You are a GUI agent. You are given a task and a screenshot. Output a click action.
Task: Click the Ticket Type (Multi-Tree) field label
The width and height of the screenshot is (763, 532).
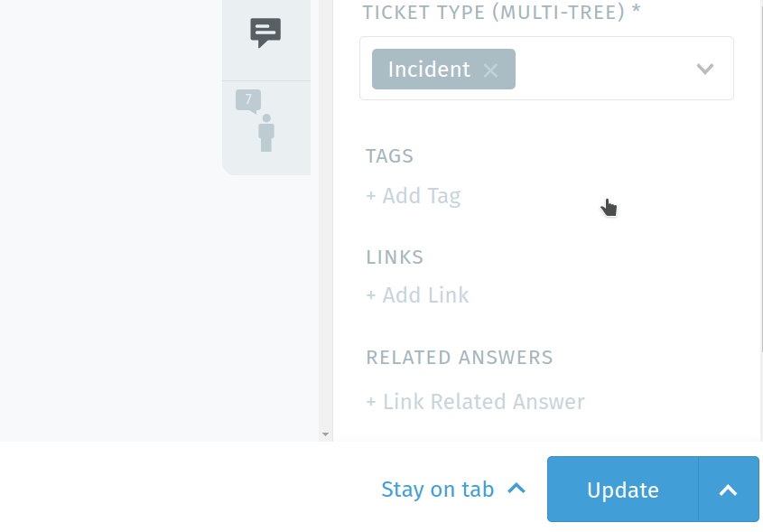tap(501, 12)
